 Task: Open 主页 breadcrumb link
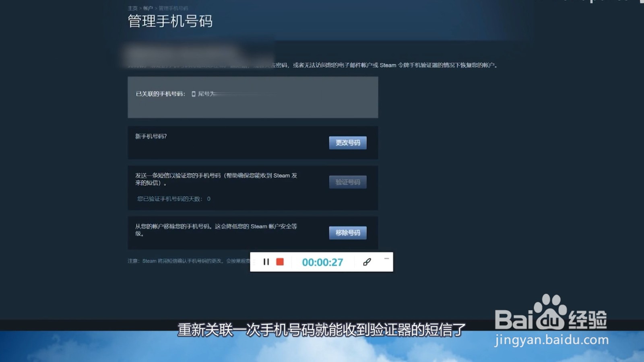(132, 8)
